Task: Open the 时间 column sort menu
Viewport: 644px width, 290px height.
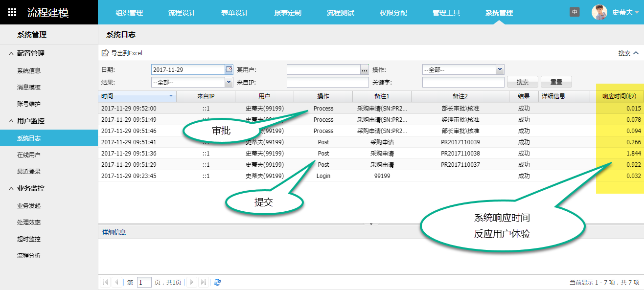Action: pos(171,96)
